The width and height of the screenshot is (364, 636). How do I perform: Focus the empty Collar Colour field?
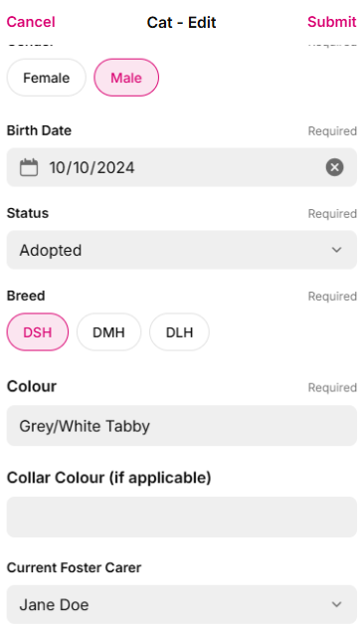point(182,518)
